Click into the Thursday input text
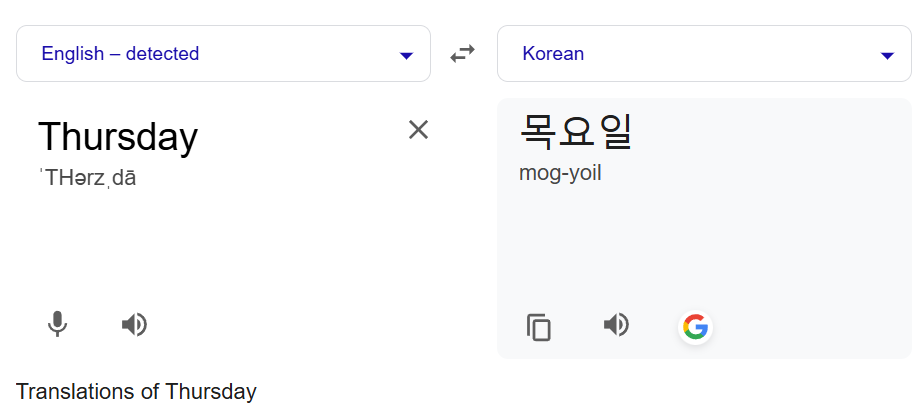 (118, 137)
